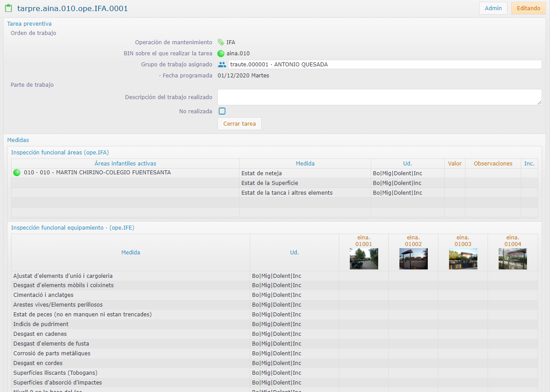Viewport: 550px width, 392px height.
Task: Click the Cimentació i anclatges row
Action: pos(275,295)
